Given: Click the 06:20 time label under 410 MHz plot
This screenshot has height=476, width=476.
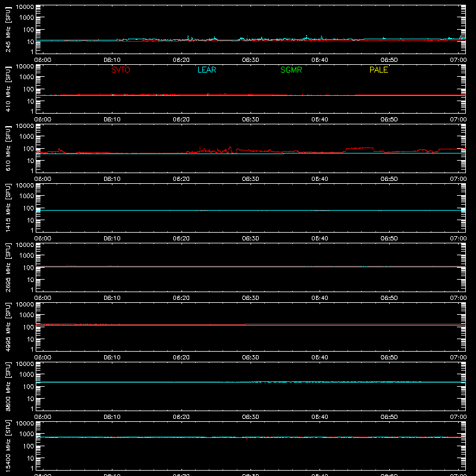Looking at the screenshot, I should (181, 120).
